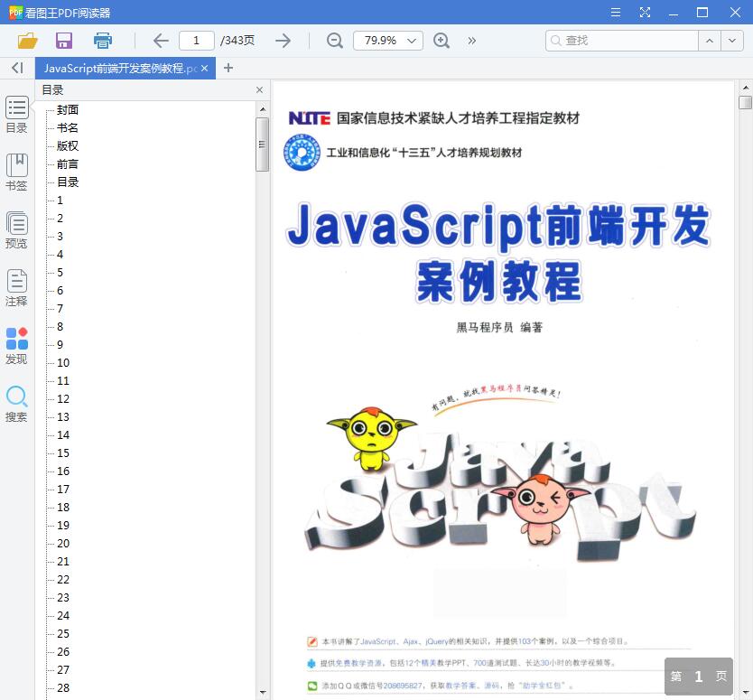
Task: Select 前言 in the outline tree
Action: tap(68, 164)
